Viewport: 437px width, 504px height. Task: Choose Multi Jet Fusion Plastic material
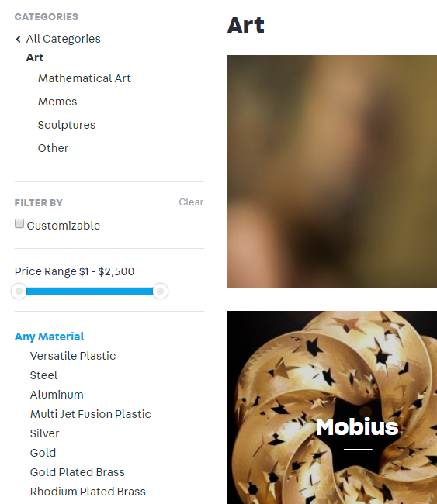pos(90,414)
